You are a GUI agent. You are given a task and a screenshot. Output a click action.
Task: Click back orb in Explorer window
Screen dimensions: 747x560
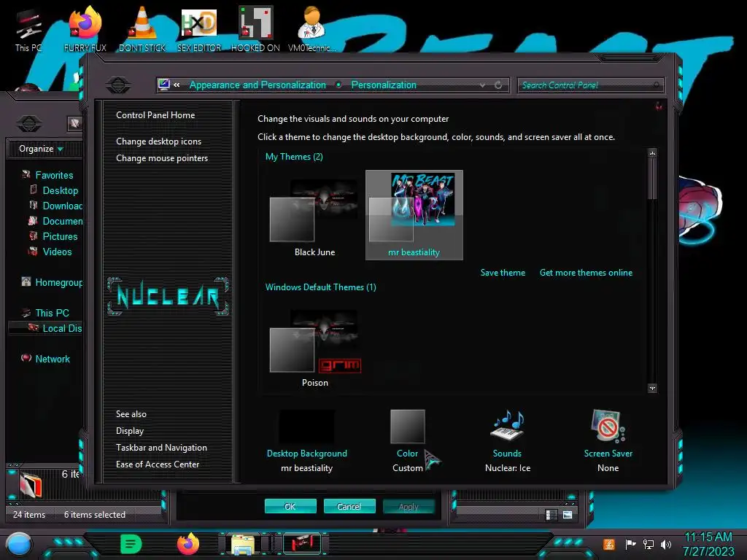pyautogui.click(x=29, y=124)
